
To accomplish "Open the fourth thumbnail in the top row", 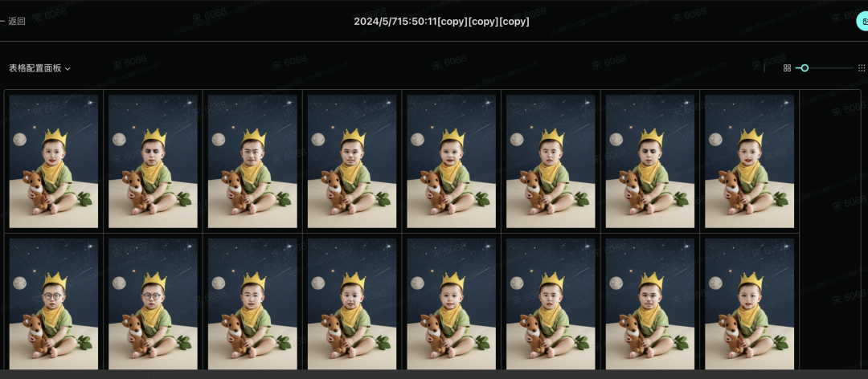I will pyautogui.click(x=352, y=161).
